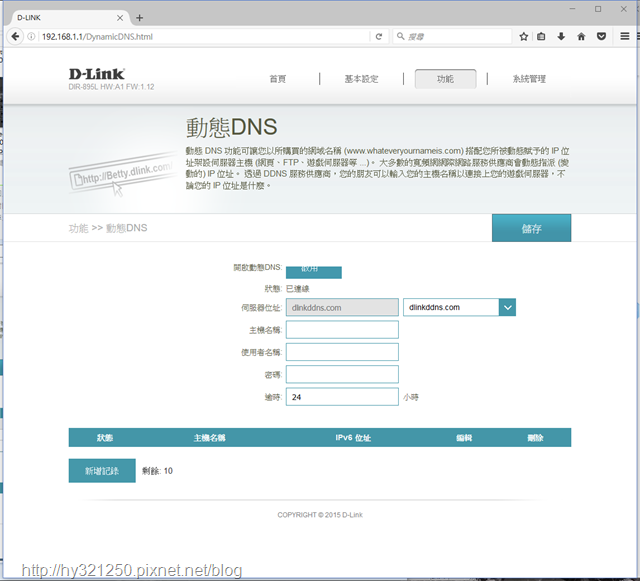Click the DIR-895L firmware version text

(x=111, y=87)
